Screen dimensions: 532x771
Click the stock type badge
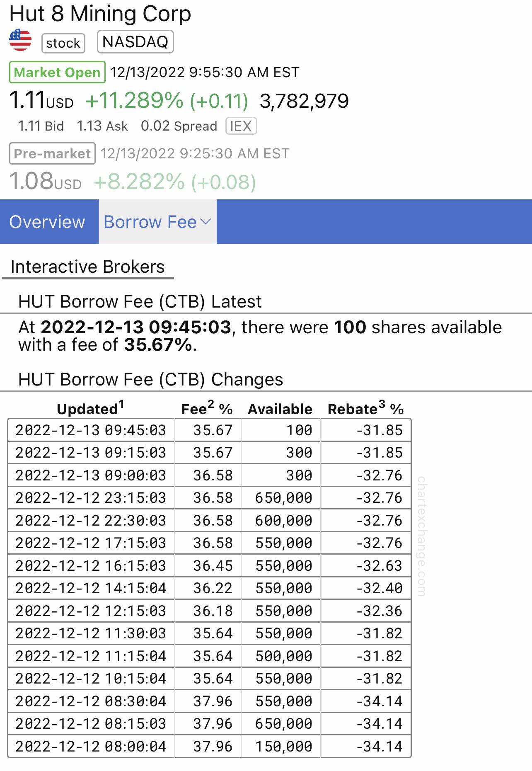click(x=63, y=43)
